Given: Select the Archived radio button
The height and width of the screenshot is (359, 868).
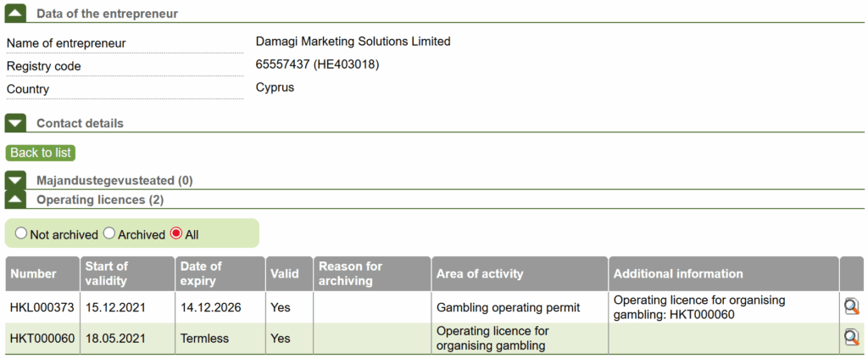Looking at the screenshot, I should click(x=109, y=233).
